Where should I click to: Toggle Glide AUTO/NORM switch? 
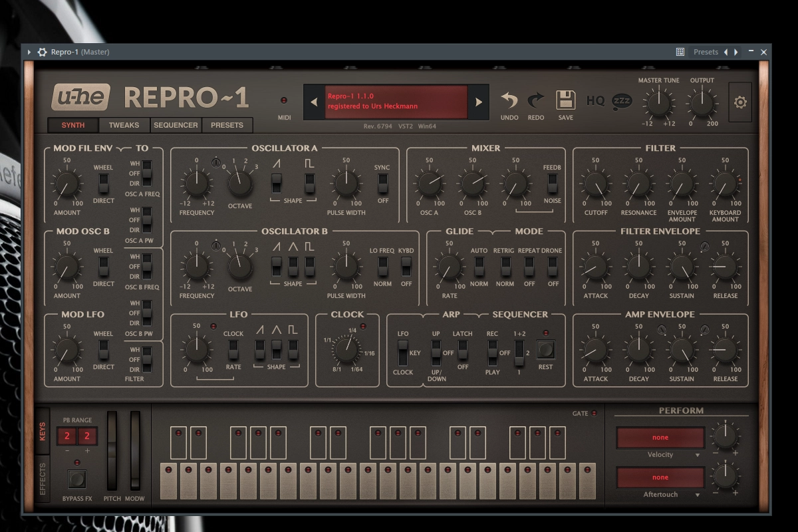479,266
